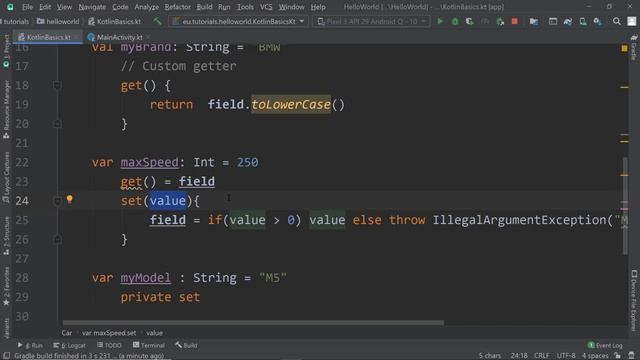Click the yellow intention lightbulb on line 24
This screenshot has width=640, height=360.
click(x=70, y=199)
